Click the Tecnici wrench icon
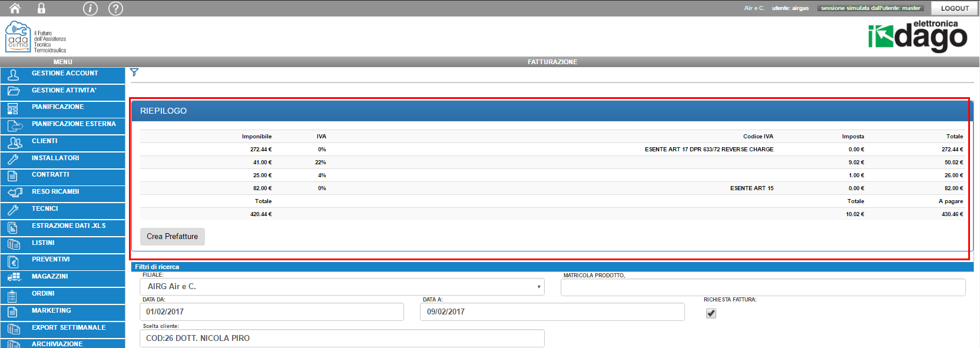Viewport: 980px width, 348px height. point(13,210)
